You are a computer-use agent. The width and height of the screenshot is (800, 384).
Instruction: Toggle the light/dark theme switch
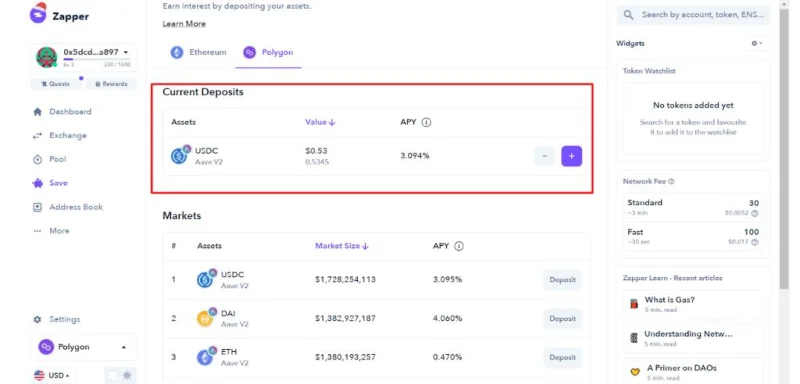(119, 375)
